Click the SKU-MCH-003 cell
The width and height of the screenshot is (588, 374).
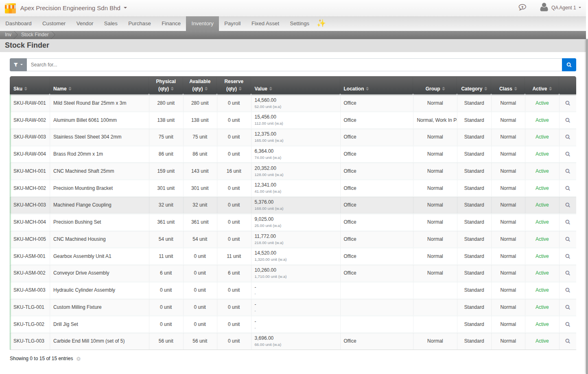30,205
